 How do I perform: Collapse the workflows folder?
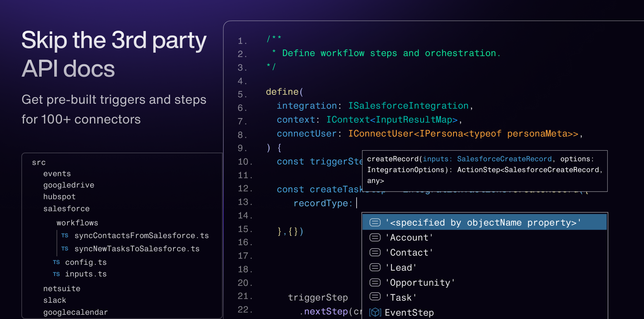77,223
